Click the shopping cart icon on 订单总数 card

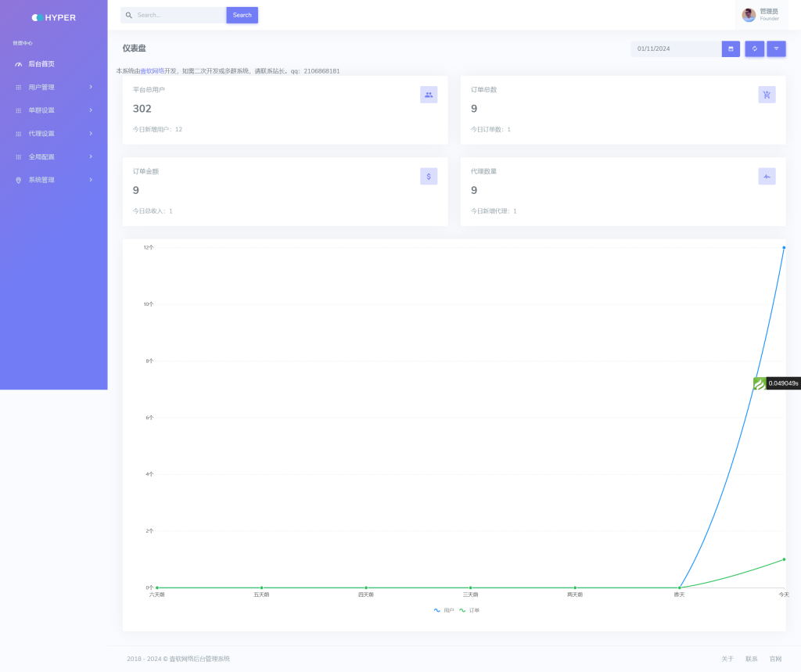click(x=767, y=95)
